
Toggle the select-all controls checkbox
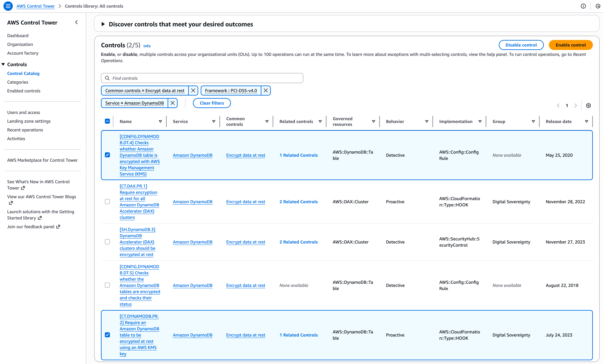107,121
